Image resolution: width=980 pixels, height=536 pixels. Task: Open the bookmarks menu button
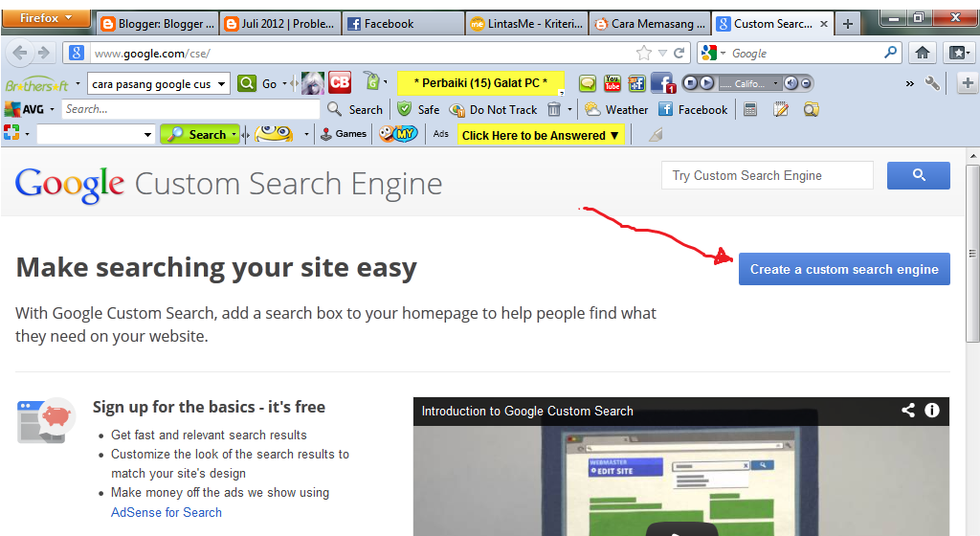coord(959,53)
